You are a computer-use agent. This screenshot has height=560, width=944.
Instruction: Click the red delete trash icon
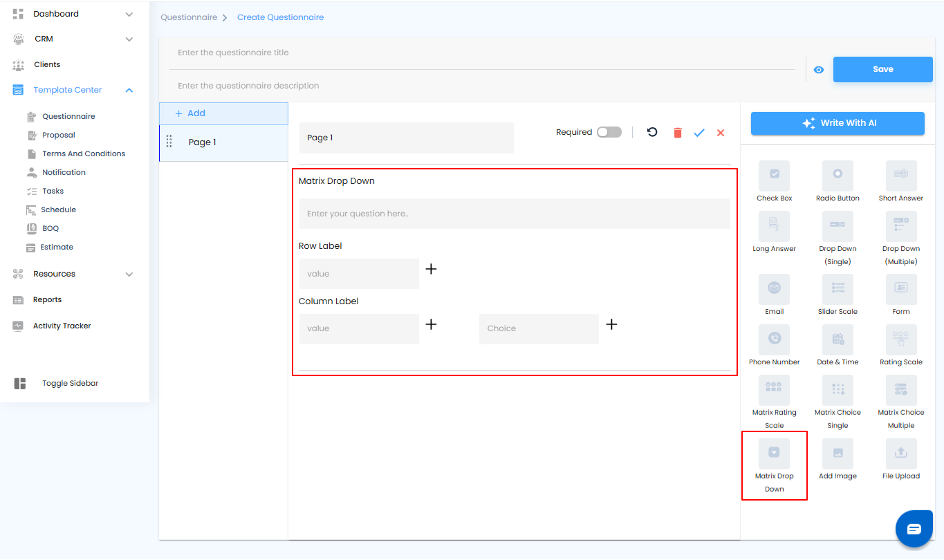pyautogui.click(x=678, y=133)
